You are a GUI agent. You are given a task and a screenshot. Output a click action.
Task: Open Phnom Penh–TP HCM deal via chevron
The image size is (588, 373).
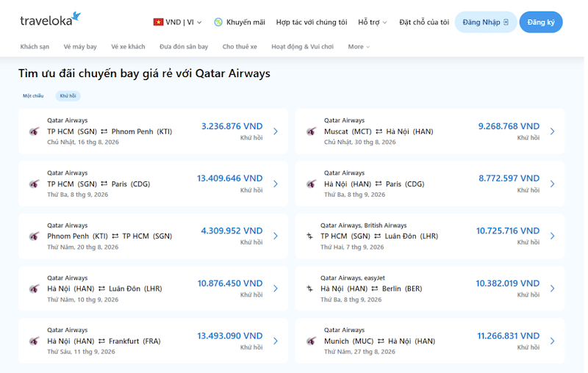point(276,236)
